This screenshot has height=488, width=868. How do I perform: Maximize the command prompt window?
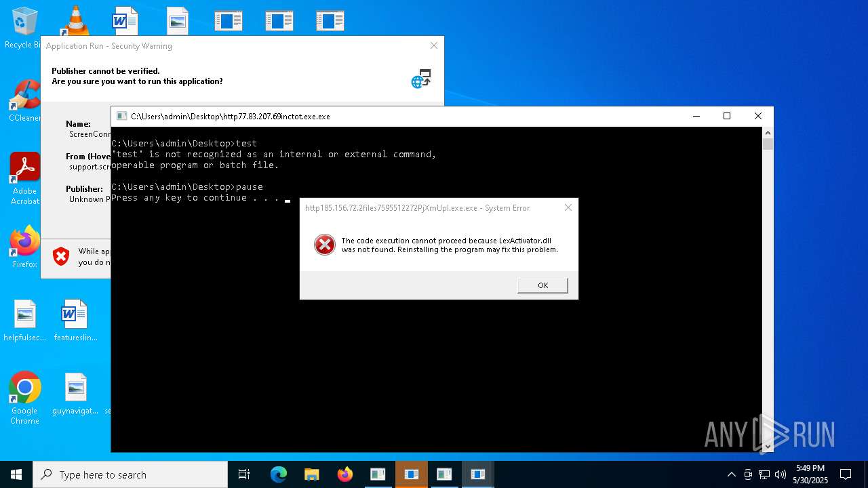point(727,116)
